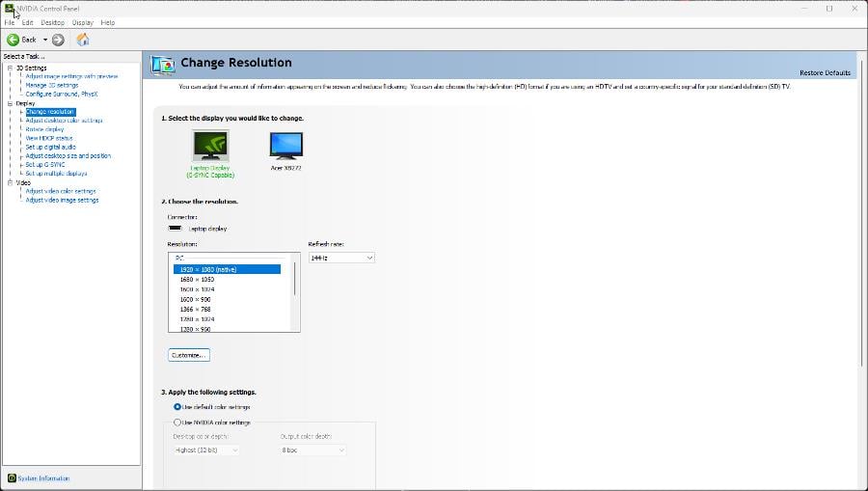Screen dimensions: 868x491
Task: Click the green Back arrow icon
Action: pos(13,40)
